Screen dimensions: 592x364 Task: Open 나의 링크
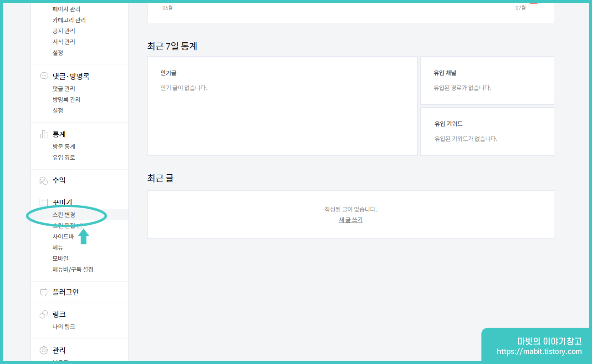[64, 327]
